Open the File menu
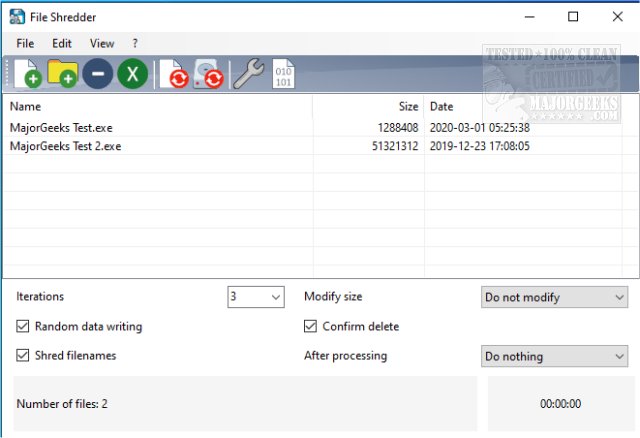The width and height of the screenshot is (640, 438). tap(25, 44)
